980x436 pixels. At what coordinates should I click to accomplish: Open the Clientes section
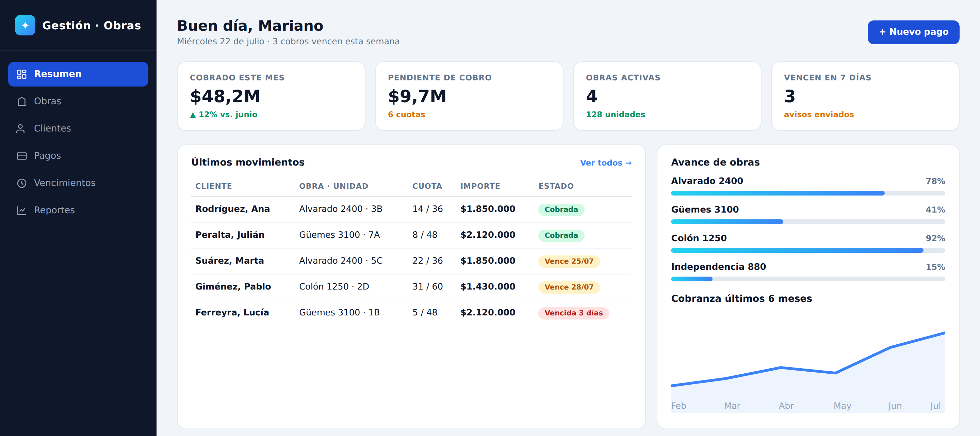78,129
